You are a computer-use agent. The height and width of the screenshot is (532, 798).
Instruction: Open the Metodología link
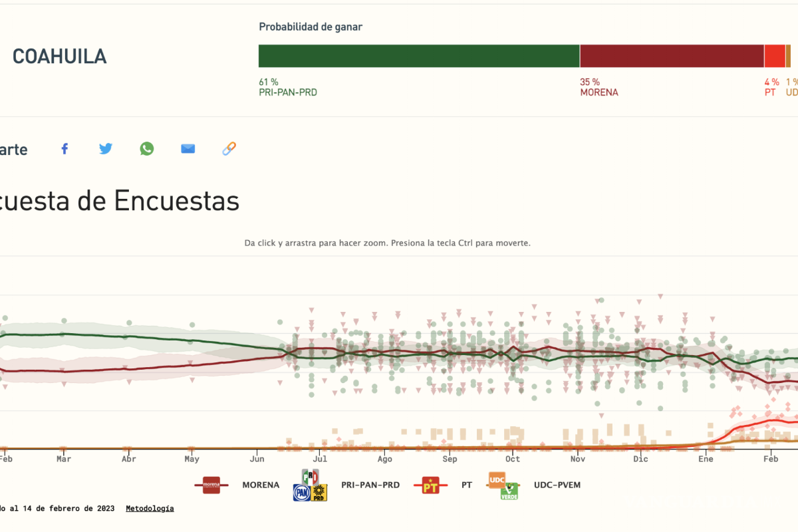(150, 508)
